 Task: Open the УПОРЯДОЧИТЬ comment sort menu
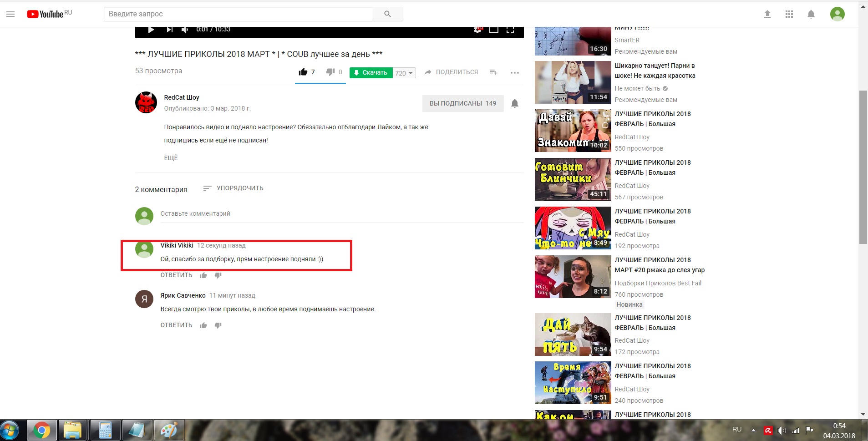coord(233,188)
